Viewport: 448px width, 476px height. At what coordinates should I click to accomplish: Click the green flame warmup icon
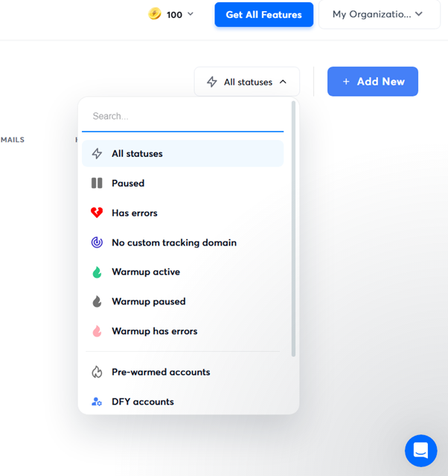[97, 272]
